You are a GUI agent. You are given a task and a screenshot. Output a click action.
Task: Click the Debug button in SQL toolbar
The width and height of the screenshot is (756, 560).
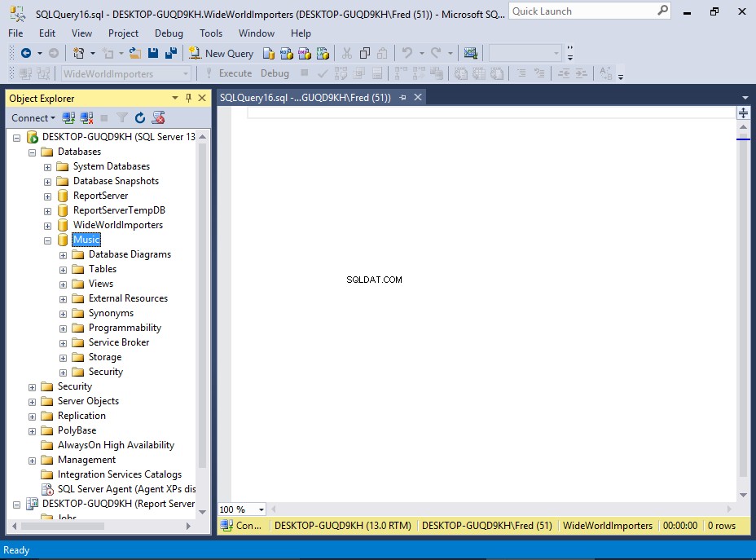275,73
